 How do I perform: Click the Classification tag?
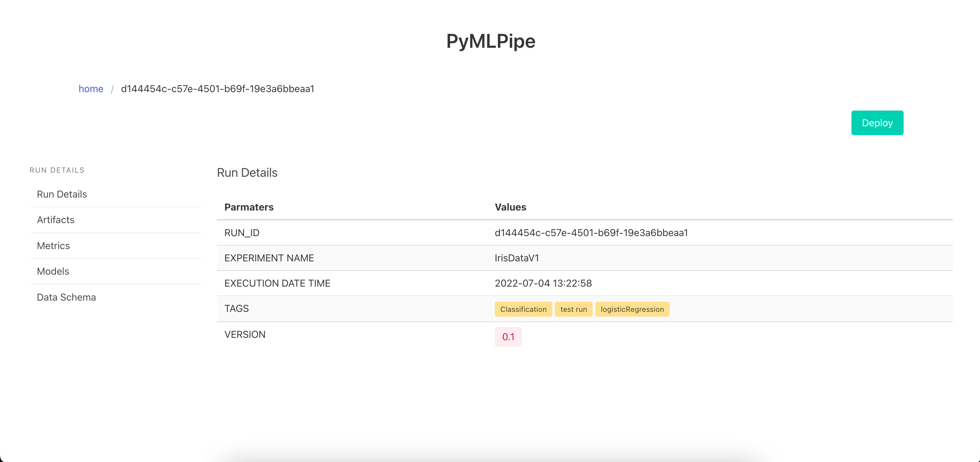coord(523,309)
